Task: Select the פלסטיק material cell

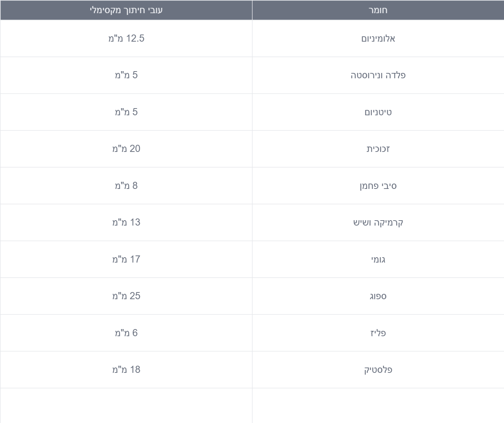Action: pos(378,370)
